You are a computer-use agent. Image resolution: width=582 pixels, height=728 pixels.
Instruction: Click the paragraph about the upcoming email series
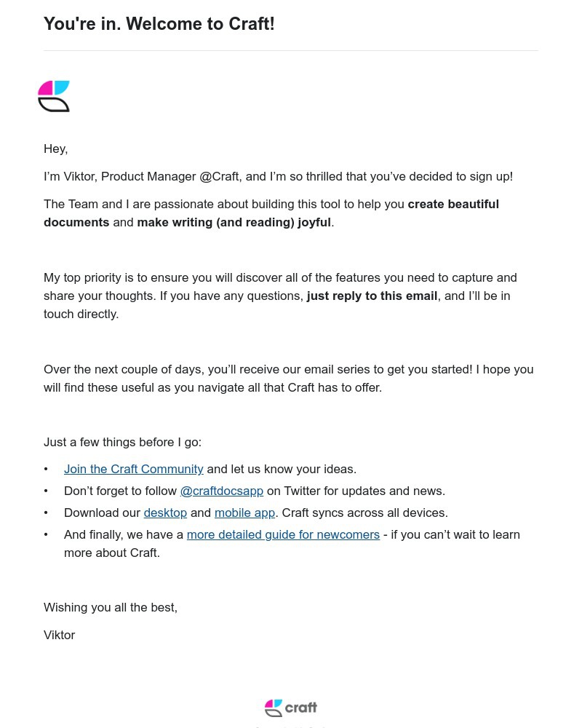click(288, 379)
